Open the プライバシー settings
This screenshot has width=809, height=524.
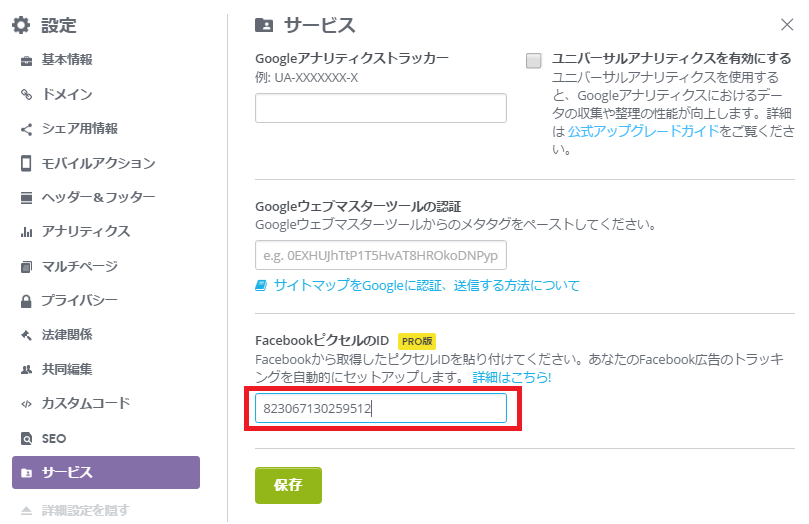79,300
